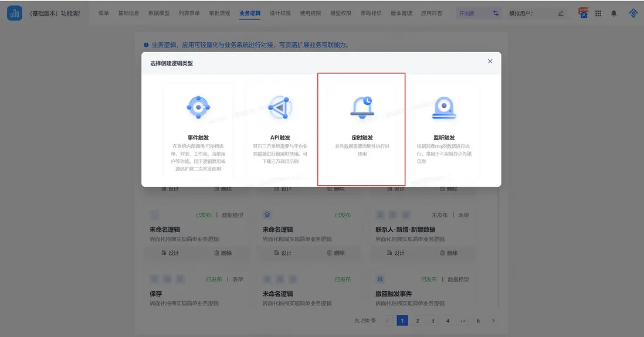This screenshot has width=644, height=337.
Task: Select the 定时触发 card title
Action: [x=362, y=138]
